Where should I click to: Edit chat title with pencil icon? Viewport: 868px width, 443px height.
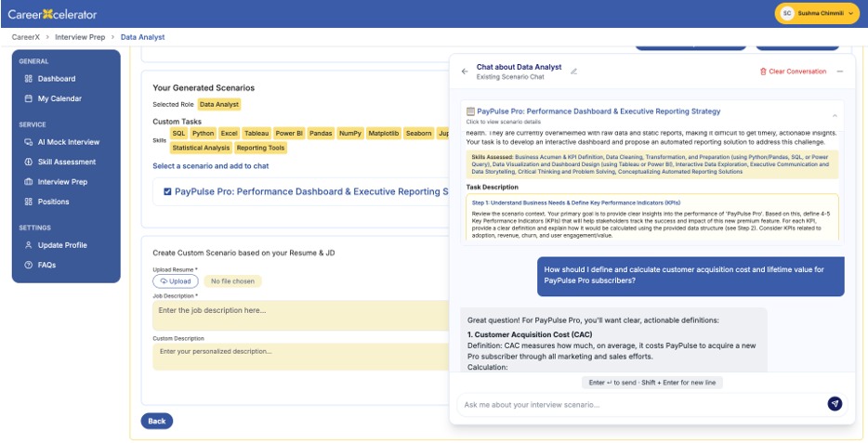point(573,72)
